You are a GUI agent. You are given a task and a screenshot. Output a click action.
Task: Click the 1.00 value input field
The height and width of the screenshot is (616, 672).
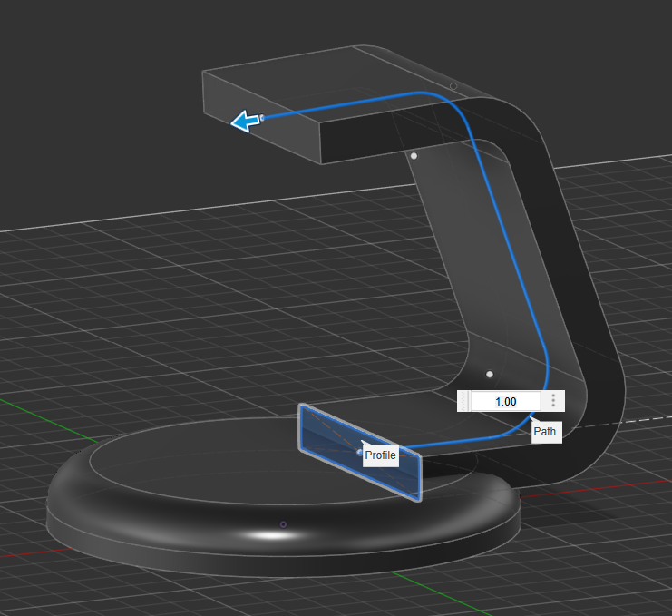coord(505,401)
